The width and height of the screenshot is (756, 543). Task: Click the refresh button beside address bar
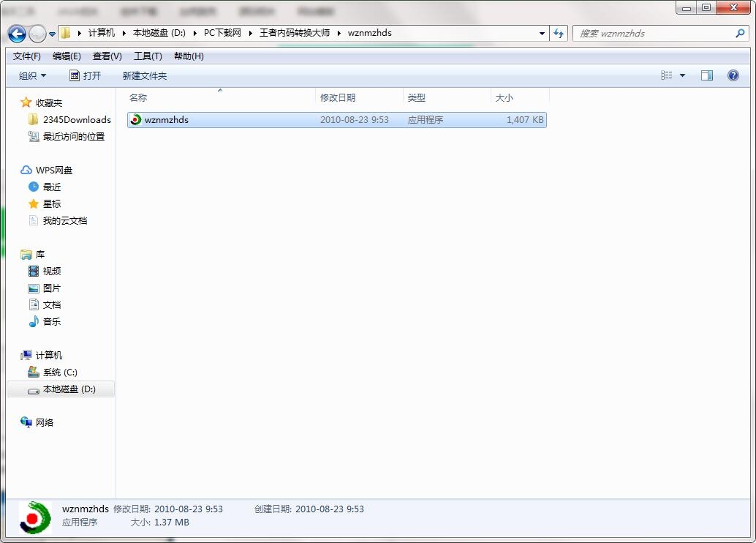[x=559, y=34]
